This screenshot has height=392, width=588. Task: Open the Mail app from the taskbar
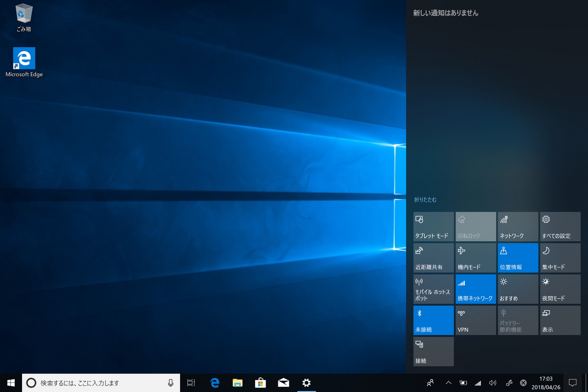point(283,382)
